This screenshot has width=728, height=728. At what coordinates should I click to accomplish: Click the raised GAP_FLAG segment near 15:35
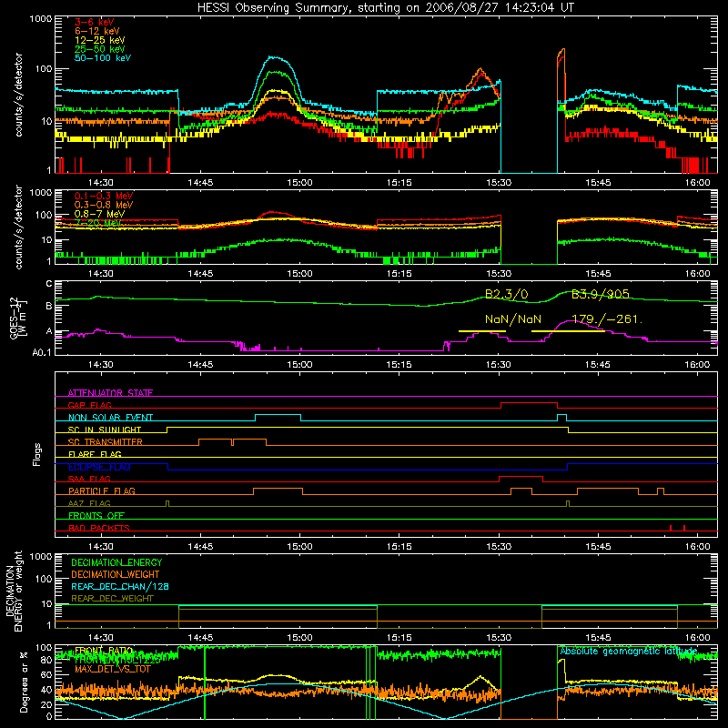pos(529,402)
